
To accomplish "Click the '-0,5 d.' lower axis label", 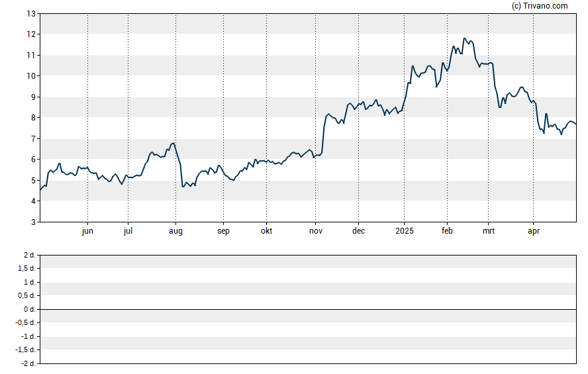I will click(x=26, y=323).
